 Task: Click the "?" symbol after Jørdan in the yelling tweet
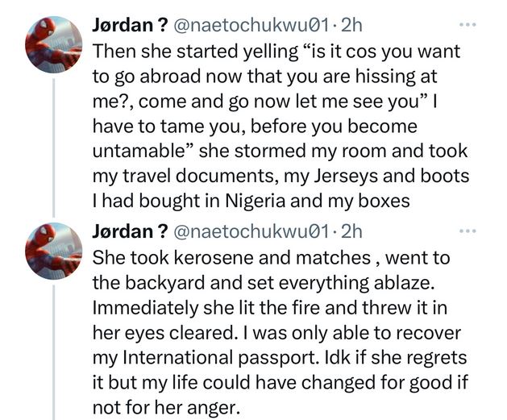(x=163, y=26)
